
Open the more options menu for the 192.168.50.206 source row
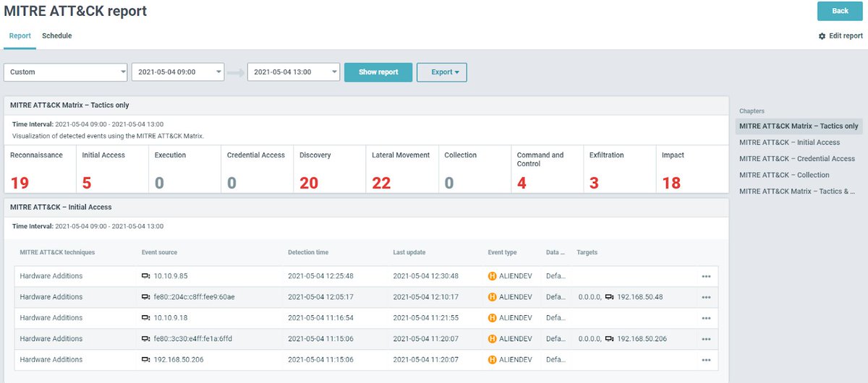706,360
